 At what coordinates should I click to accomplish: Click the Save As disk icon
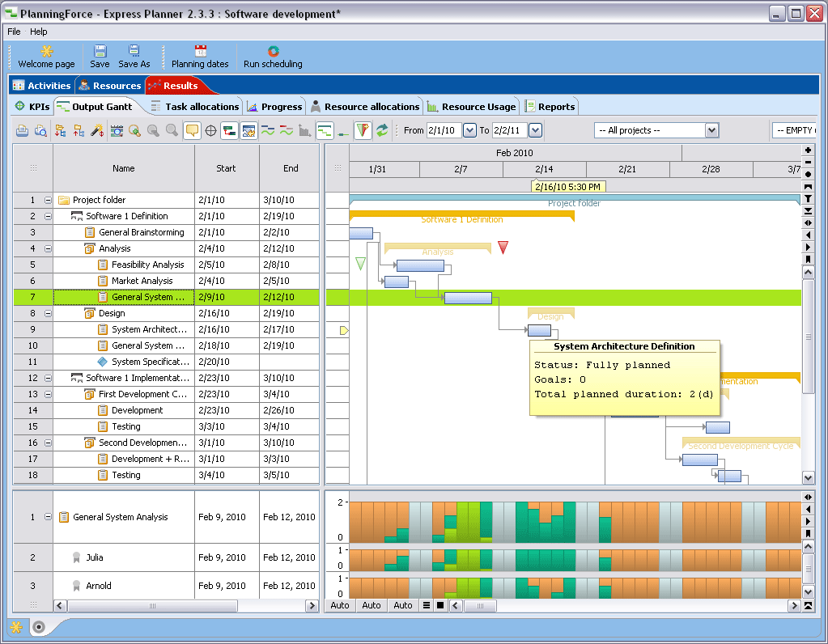[134, 52]
